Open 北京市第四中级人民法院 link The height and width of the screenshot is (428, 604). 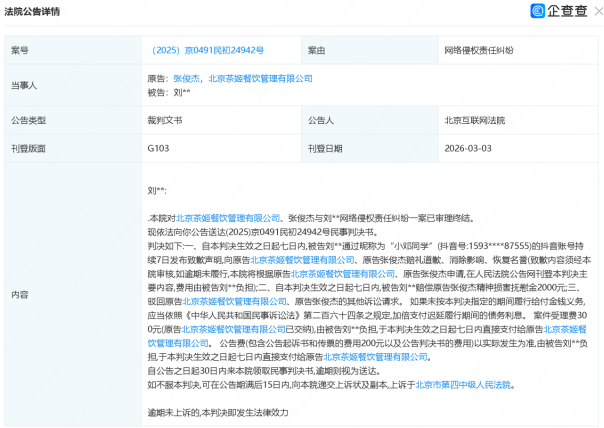point(463,385)
